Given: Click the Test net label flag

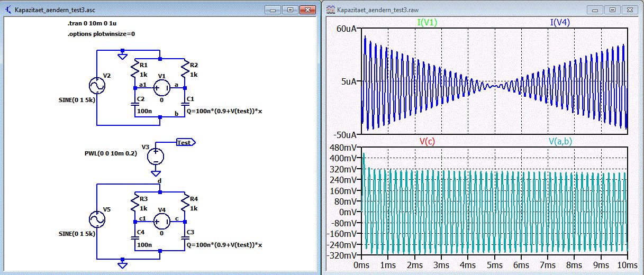Looking at the screenshot, I should 185,142.
